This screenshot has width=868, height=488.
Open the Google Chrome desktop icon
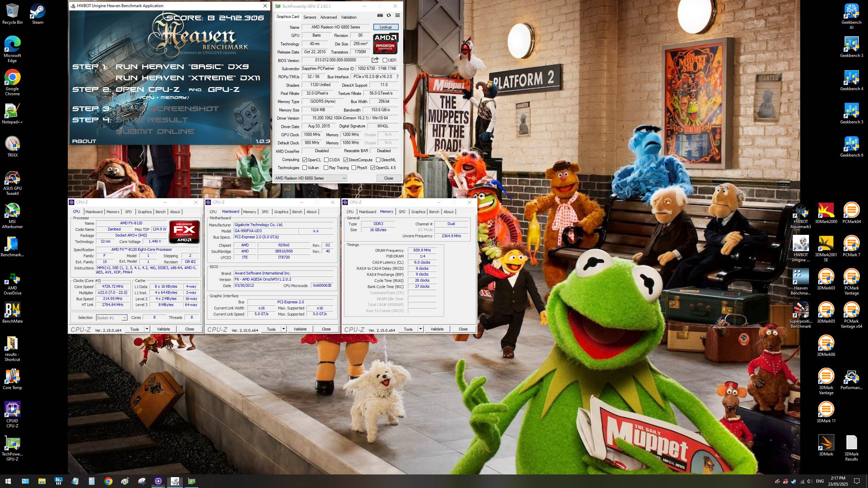(13, 83)
